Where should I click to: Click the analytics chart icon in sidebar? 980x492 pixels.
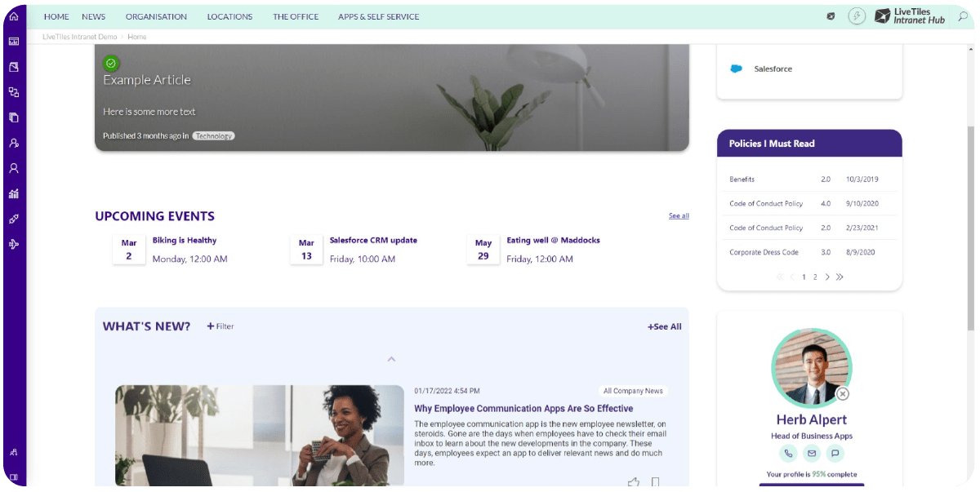[13, 193]
